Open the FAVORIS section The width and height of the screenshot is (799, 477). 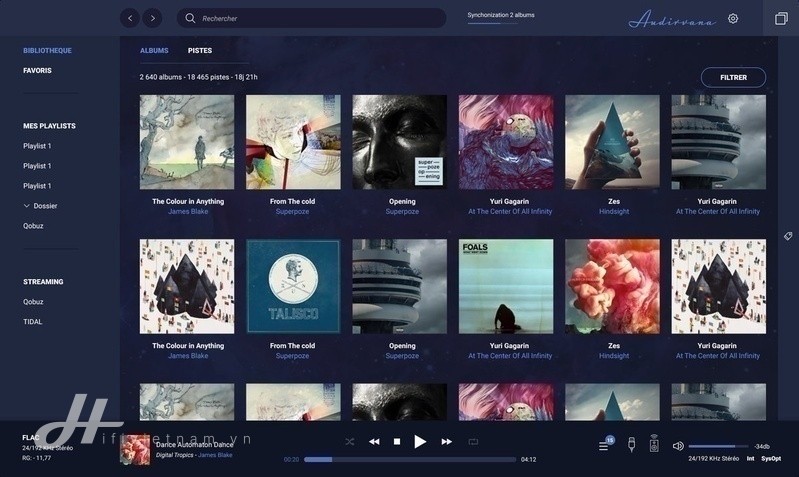(x=37, y=70)
